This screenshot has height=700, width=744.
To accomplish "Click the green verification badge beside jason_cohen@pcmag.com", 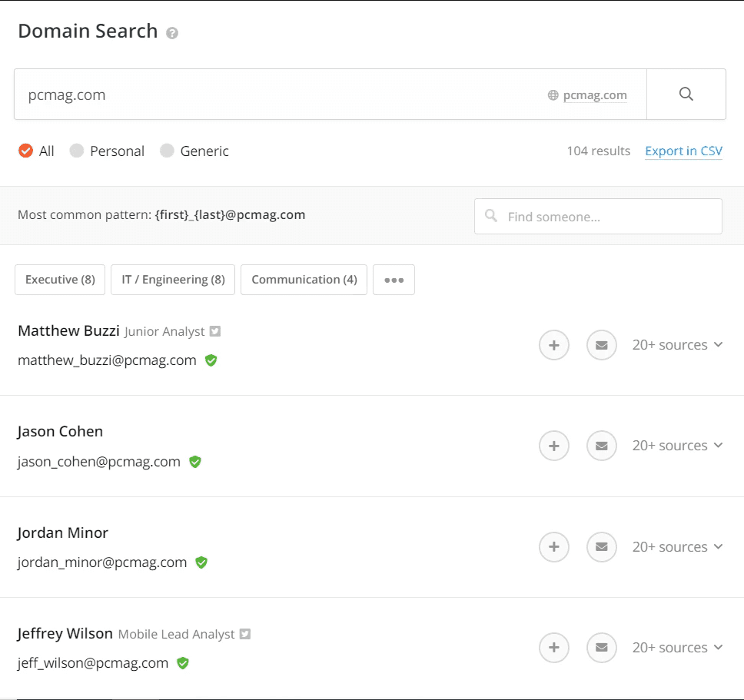I will (x=194, y=462).
